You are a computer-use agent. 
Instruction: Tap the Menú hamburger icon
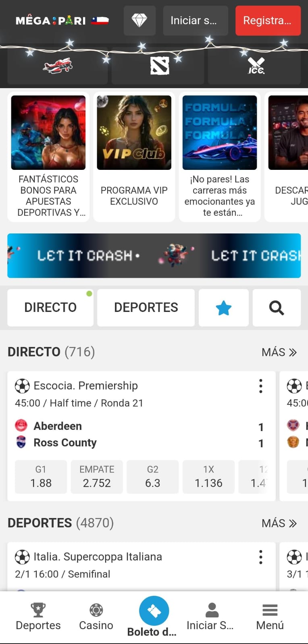(x=270, y=610)
